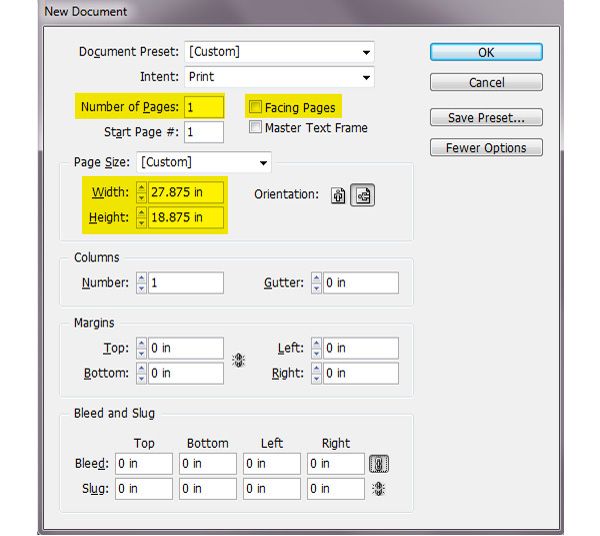The width and height of the screenshot is (600, 536).
Task: Open the Document Preset dropdown
Action: [279, 52]
